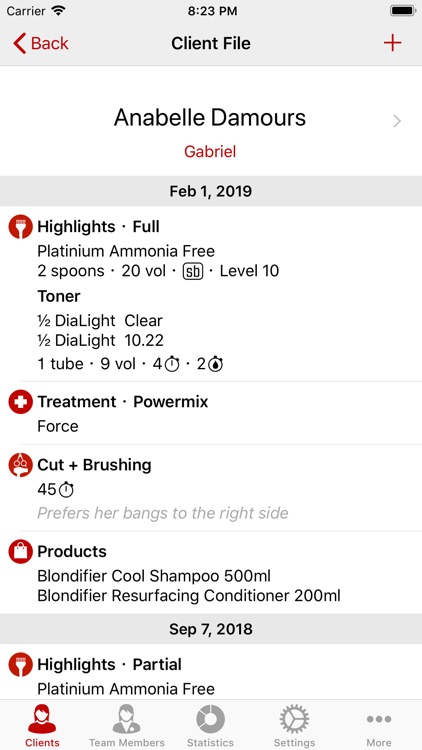
Task: Tap the Highlights Full brush icon
Action: click(20, 227)
